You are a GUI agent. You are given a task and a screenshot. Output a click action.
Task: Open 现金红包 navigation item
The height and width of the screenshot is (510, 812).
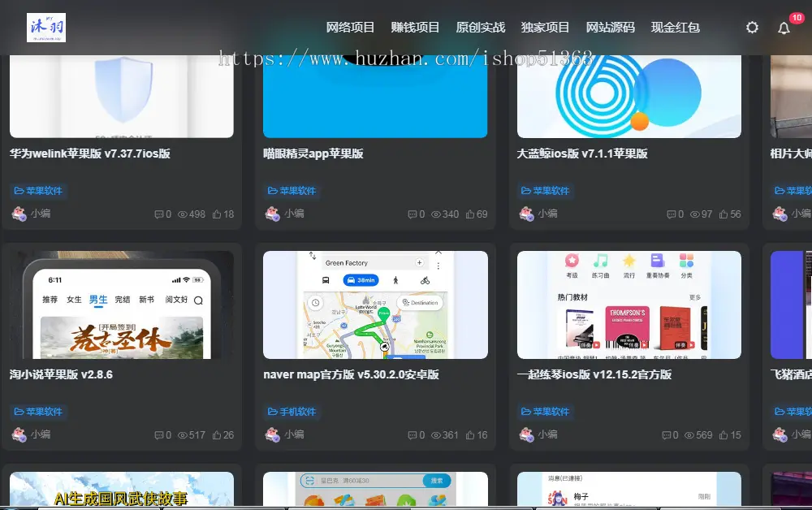(676, 28)
